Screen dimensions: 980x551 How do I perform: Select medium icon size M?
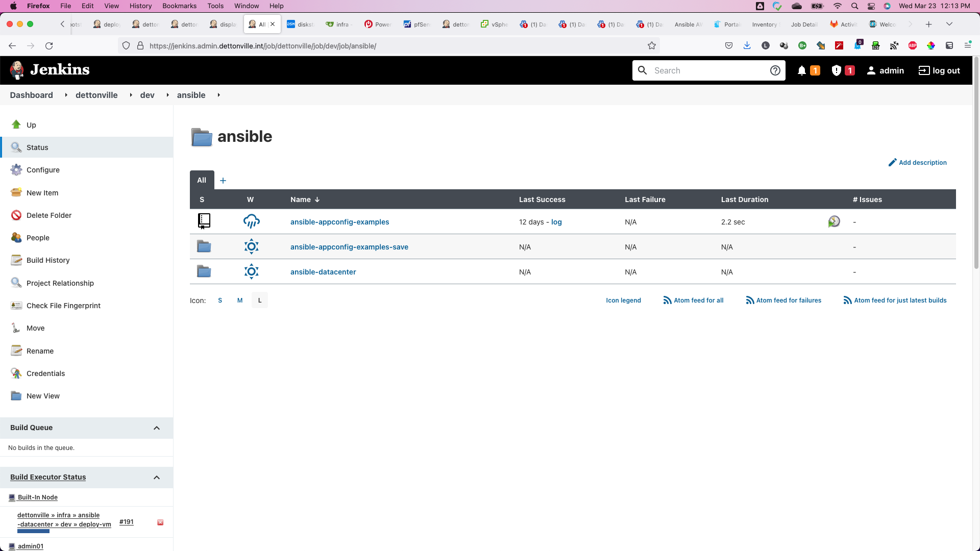click(x=240, y=300)
